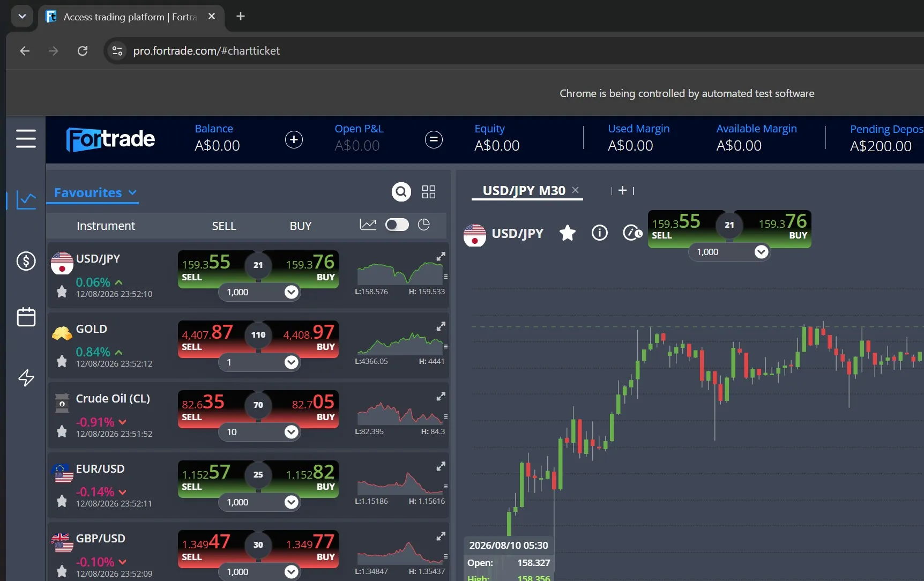Viewport: 924px width, 581px height.
Task: Go back in the browser
Action: click(x=25, y=51)
